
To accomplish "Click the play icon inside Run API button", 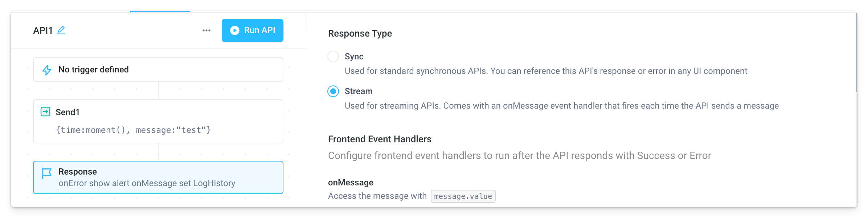I will click(x=234, y=30).
